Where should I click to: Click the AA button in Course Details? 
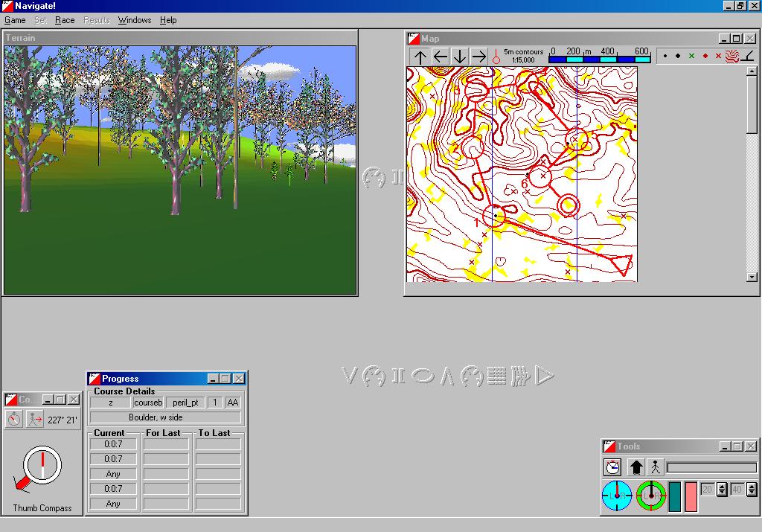(233, 403)
